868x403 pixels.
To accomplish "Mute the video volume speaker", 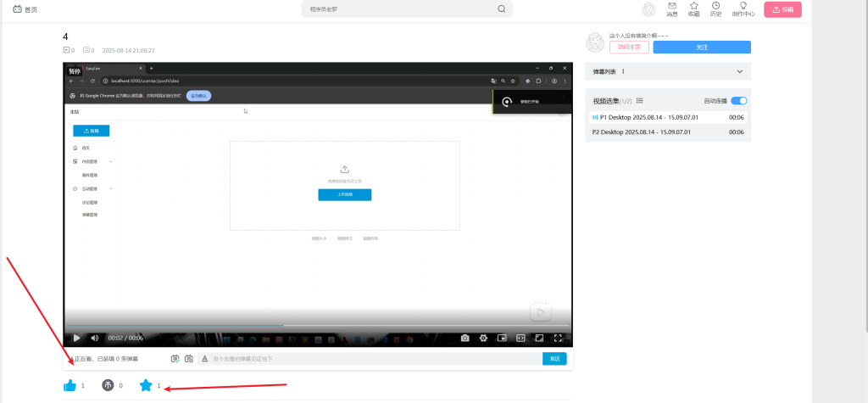I will point(94,338).
